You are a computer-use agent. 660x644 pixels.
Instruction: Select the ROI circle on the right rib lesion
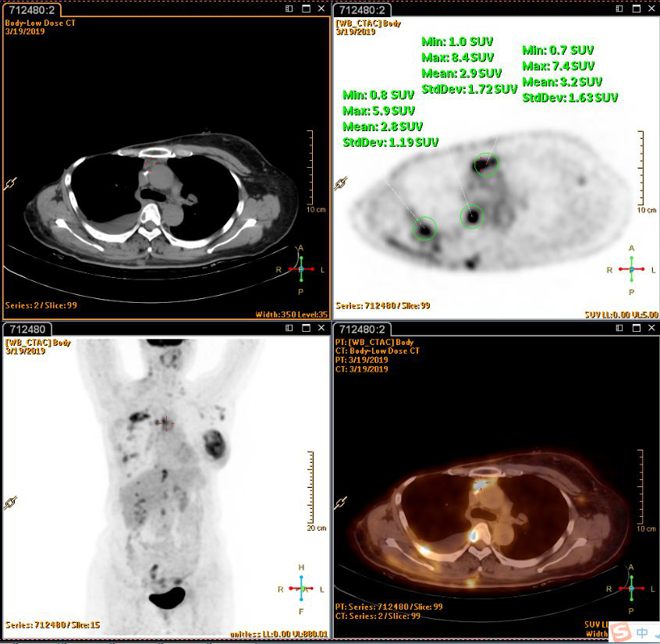tap(424, 229)
